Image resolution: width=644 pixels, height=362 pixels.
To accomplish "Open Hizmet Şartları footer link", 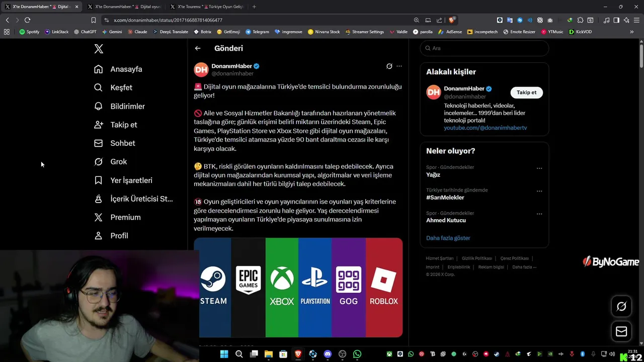I will tap(439, 258).
